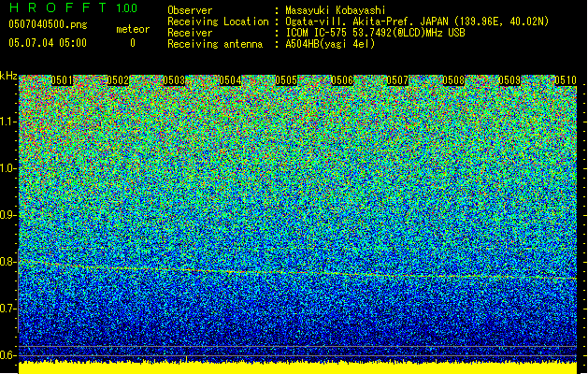This screenshot has width=588, height=374.
Task: Click the Observer label
Action: tap(190, 10)
